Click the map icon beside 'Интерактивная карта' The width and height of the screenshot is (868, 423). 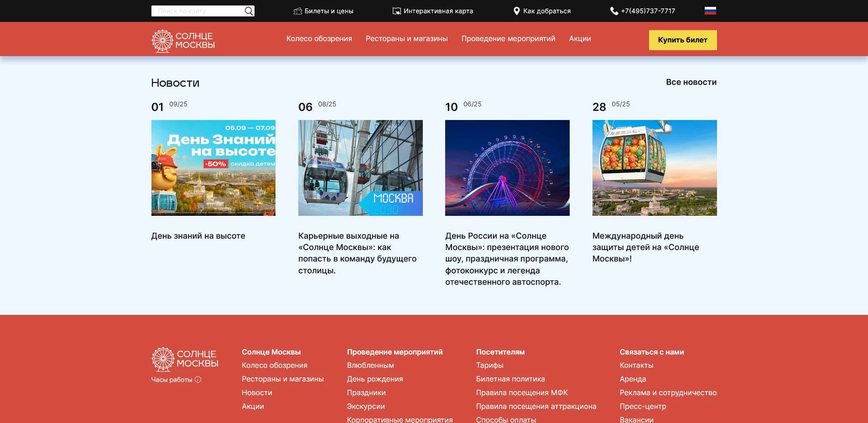(395, 10)
